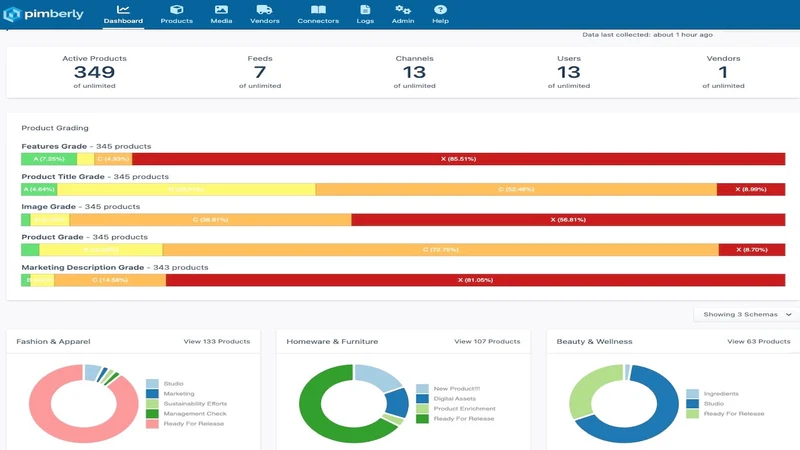
Task: Open the Help question mark icon
Action: pos(440,10)
